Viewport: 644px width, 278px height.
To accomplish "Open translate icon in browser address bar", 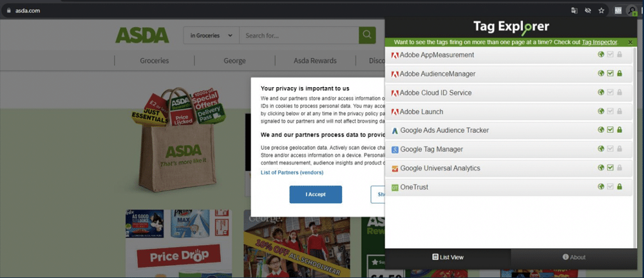I will point(574,11).
